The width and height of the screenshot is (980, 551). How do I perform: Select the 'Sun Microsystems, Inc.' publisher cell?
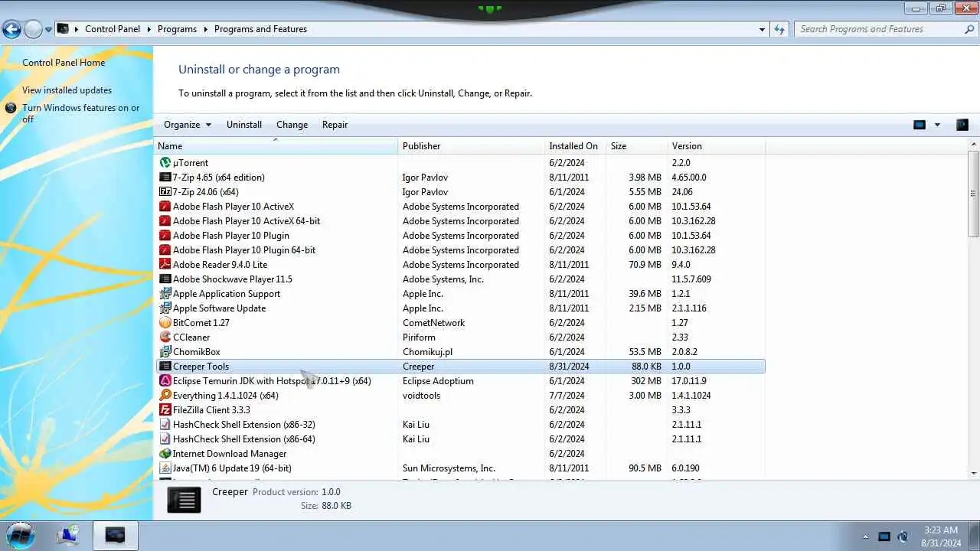(449, 468)
